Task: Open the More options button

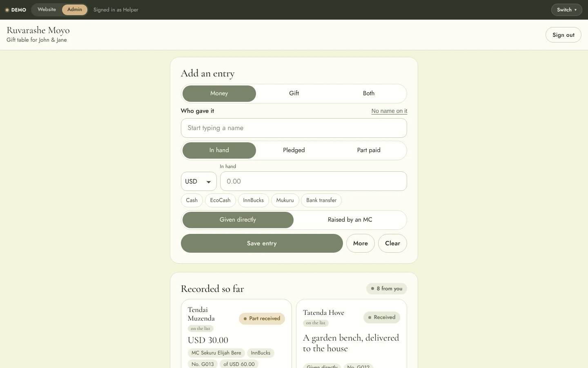Action: [361, 243]
